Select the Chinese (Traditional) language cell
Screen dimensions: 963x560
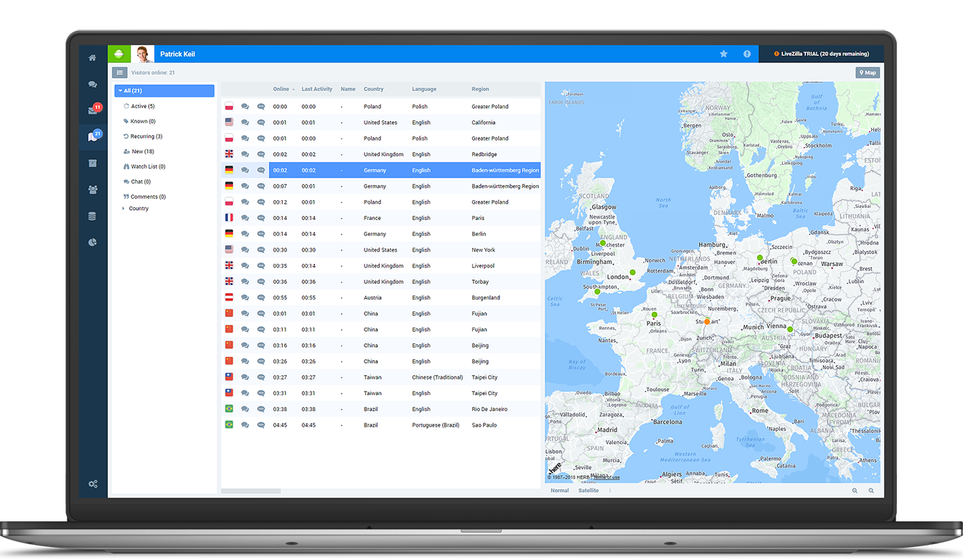tap(438, 377)
